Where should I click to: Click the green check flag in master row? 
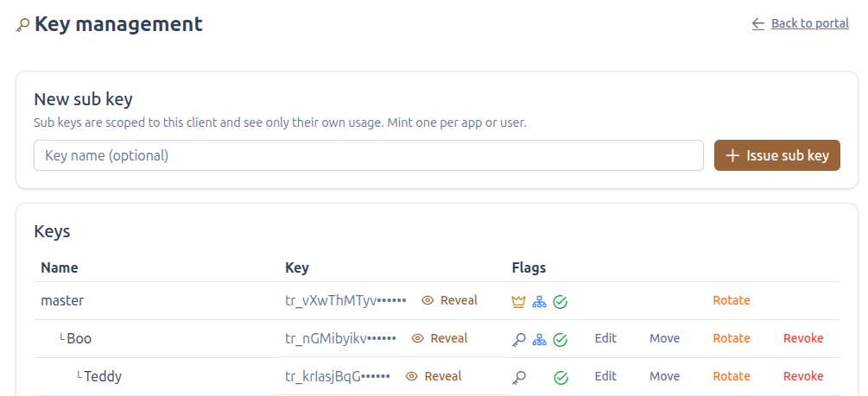pyautogui.click(x=561, y=301)
